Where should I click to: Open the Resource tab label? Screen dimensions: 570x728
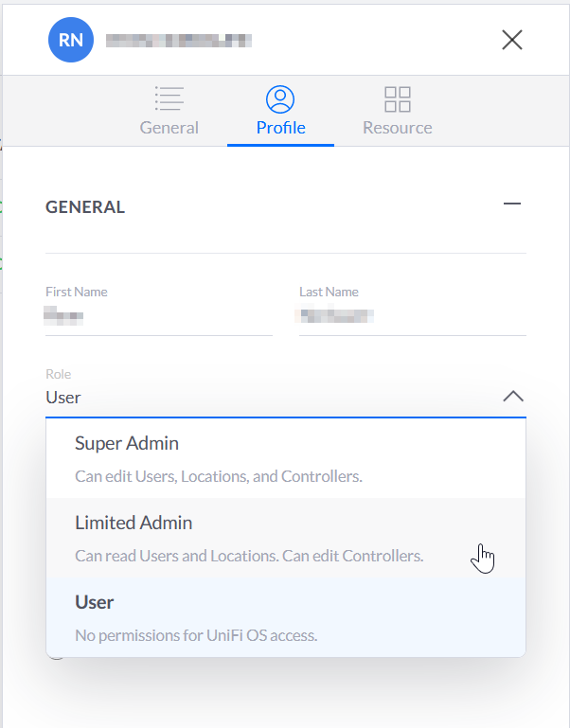[397, 128]
